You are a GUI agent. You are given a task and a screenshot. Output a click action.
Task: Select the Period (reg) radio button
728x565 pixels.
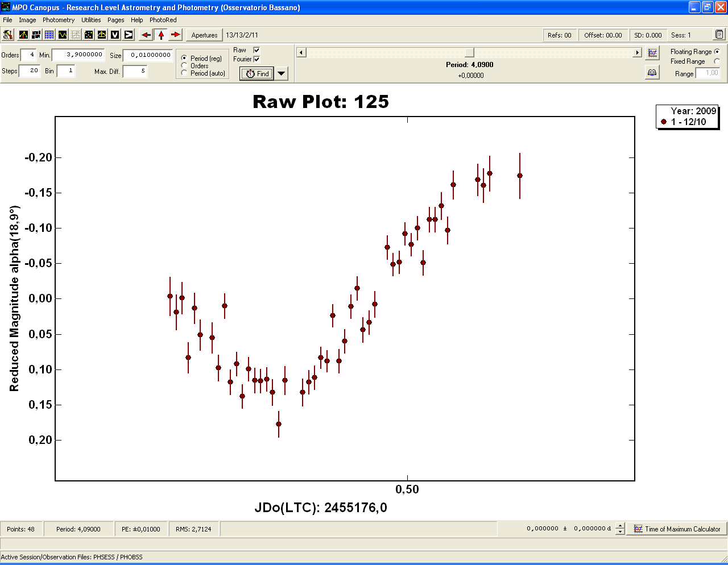[x=184, y=58]
